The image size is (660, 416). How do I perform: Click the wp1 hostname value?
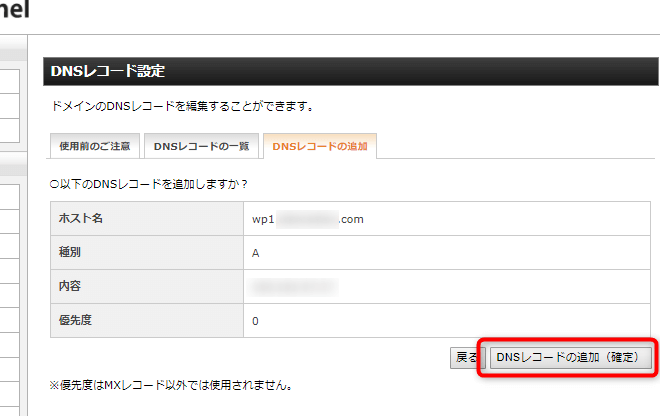(x=308, y=219)
